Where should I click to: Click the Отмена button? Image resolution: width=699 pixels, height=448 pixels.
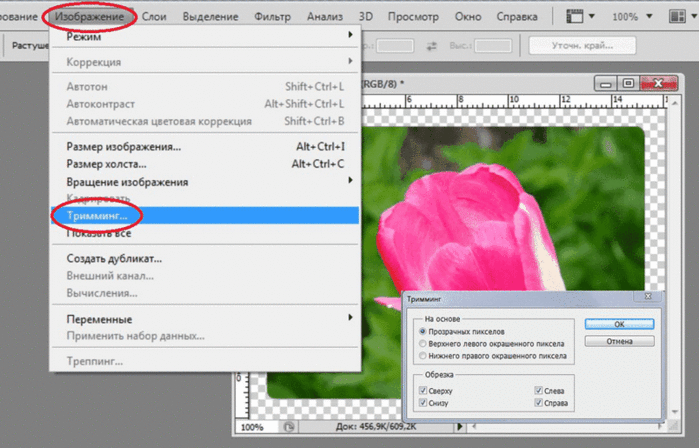pyautogui.click(x=619, y=341)
